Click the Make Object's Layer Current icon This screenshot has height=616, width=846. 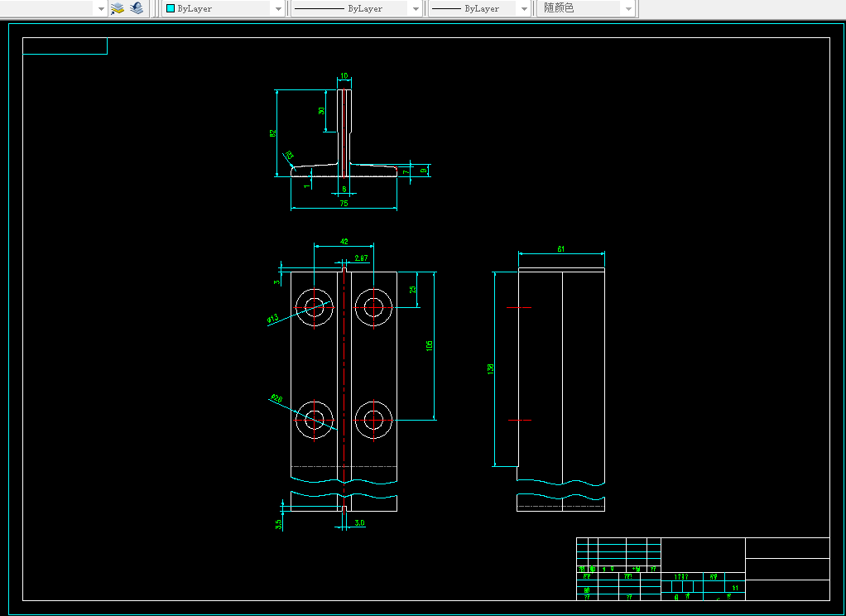118,8
